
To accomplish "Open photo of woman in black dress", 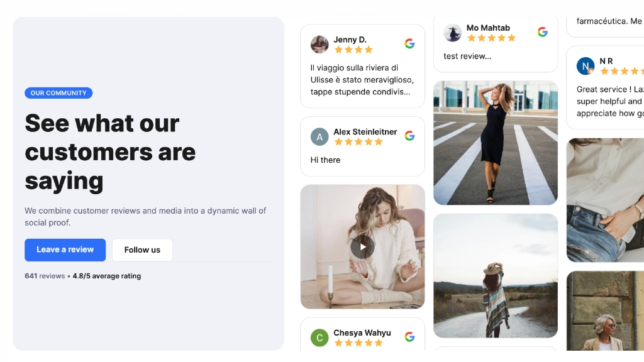I will pyautogui.click(x=496, y=143).
